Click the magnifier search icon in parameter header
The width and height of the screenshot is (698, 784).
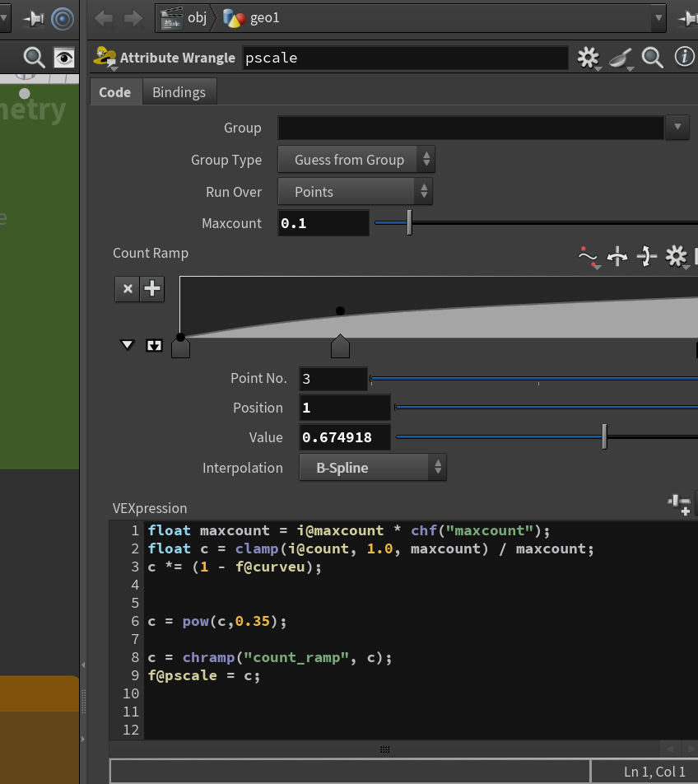pos(652,58)
